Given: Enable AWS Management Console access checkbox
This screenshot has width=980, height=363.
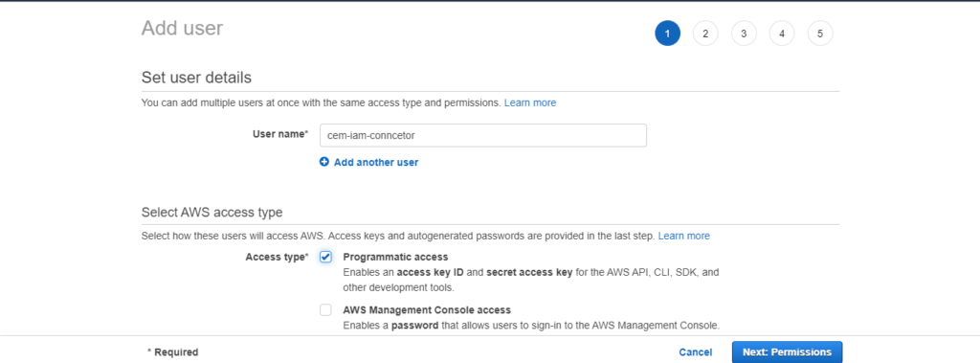Looking at the screenshot, I should click(x=325, y=309).
